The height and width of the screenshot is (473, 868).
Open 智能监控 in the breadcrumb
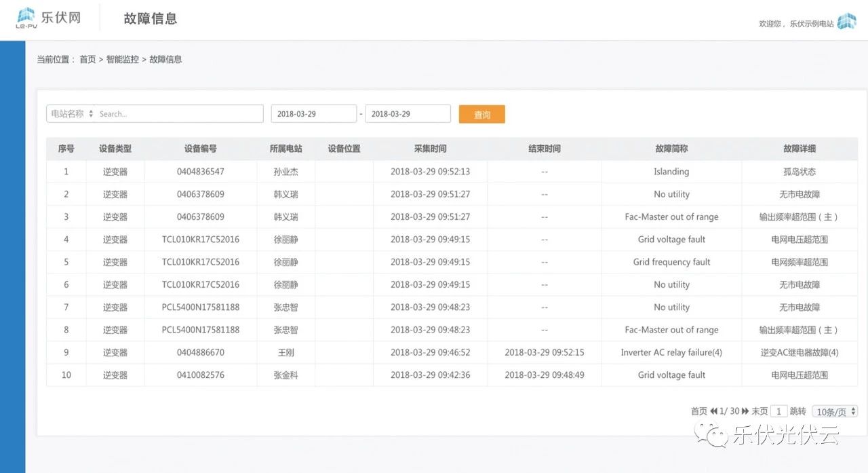coord(122,60)
